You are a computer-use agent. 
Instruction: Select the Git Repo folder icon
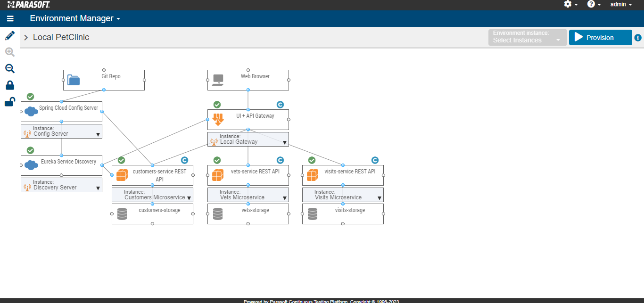tap(74, 80)
